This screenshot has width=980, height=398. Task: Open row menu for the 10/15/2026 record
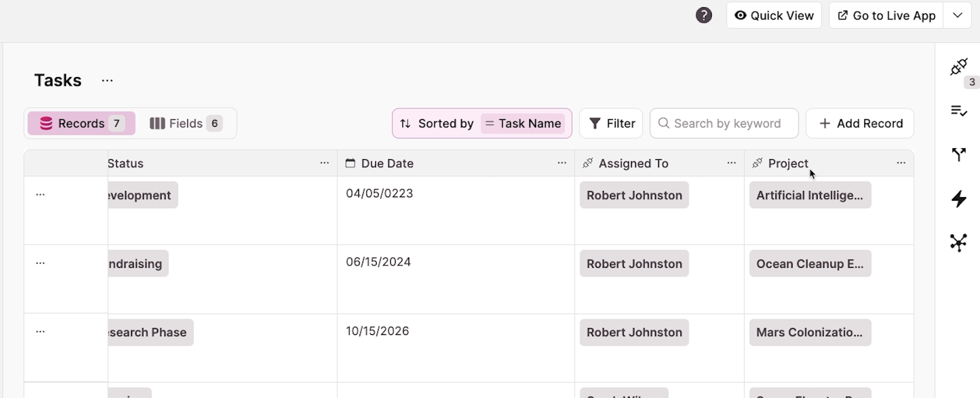pyautogui.click(x=40, y=331)
